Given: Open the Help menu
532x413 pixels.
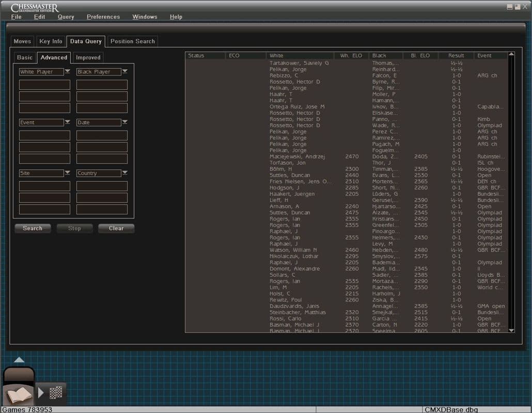Looking at the screenshot, I should 176,17.
